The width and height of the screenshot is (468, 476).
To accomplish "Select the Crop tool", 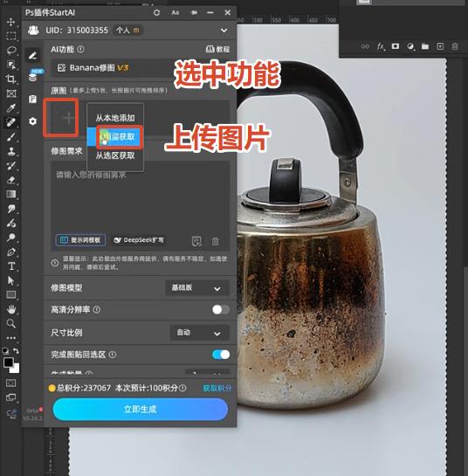I will [11, 79].
